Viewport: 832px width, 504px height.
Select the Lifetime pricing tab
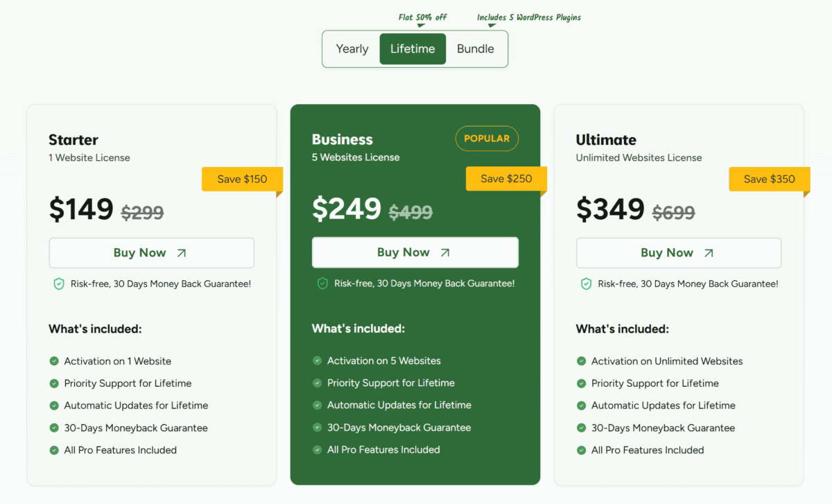(x=413, y=49)
